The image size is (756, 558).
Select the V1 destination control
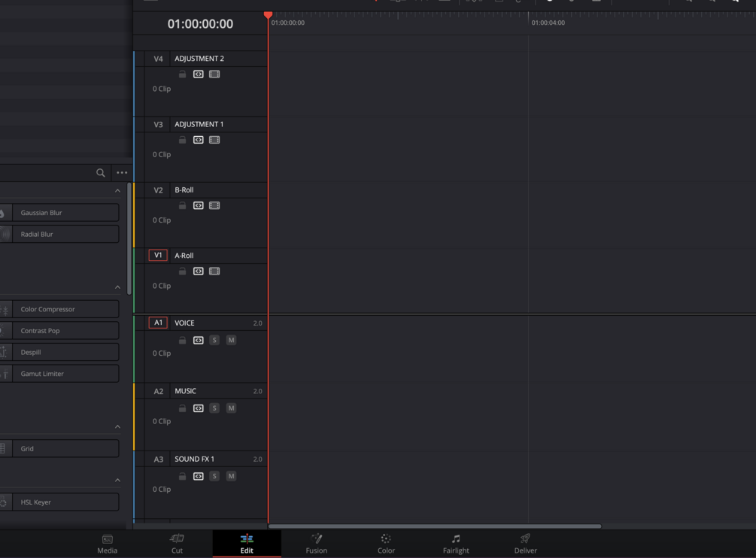pyautogui.click(x=158, y=256)
